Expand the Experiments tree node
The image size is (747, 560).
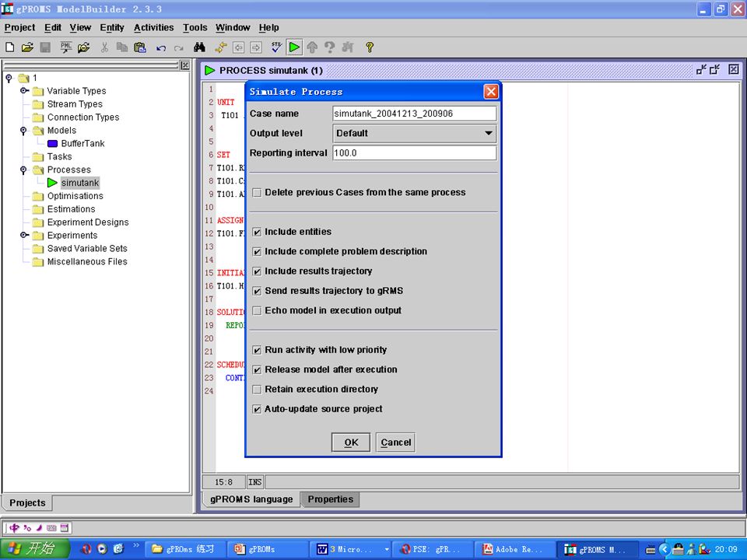pos(24,235)
